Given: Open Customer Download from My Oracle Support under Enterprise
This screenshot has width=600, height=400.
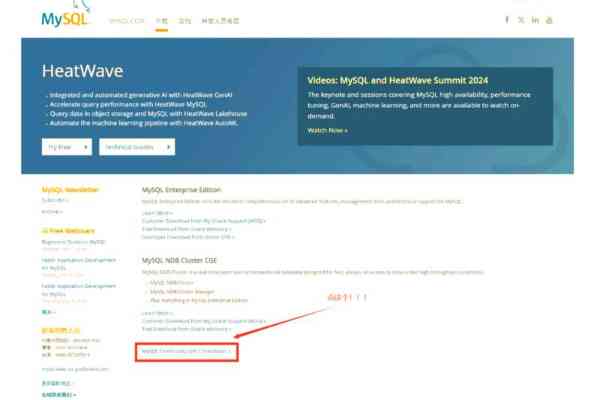Looking at the screenshot, I should [x=204, y=221].
